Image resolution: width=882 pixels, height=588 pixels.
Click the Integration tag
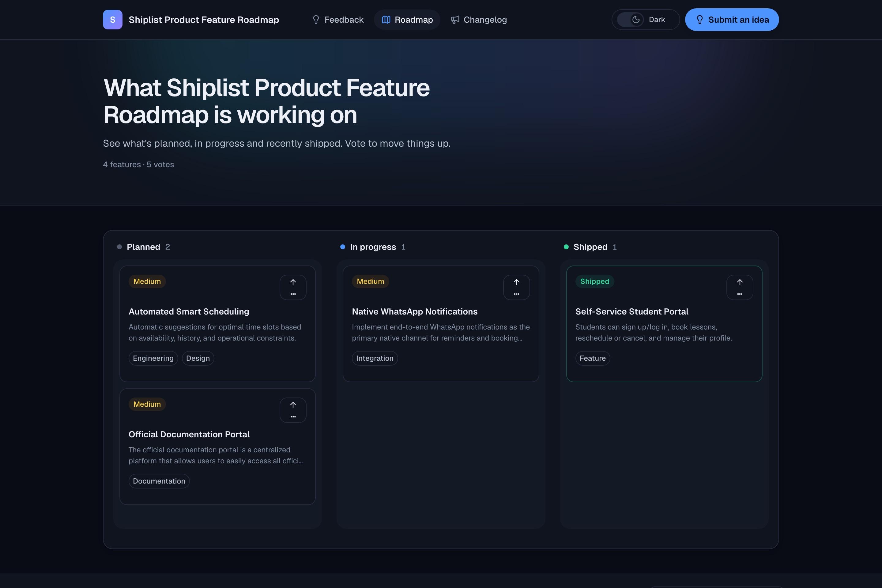[375, 358]
